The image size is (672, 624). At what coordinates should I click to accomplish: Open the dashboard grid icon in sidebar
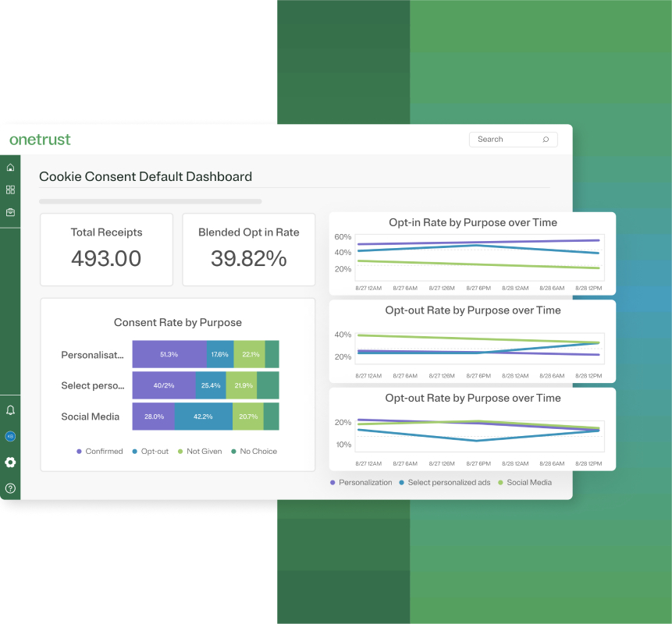click(x=10, y=190)
